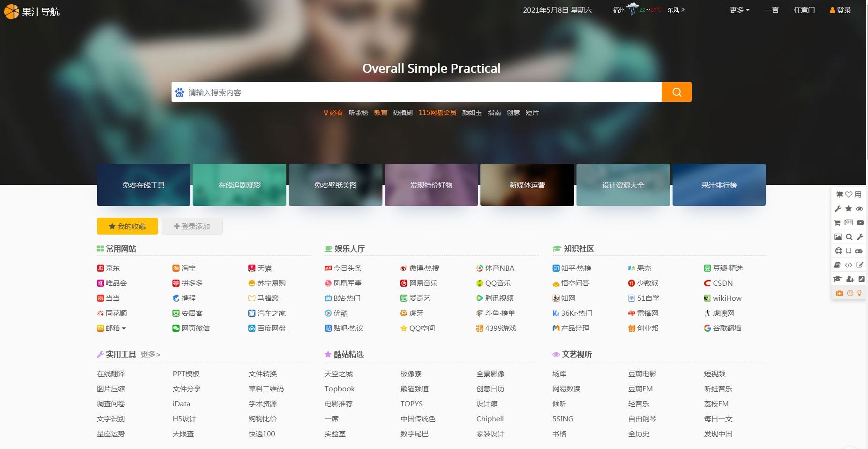The height and width of the screenshot is (449, 868).
Task: Select the 听歌榜 search tag
Action: pyautogui.click(x=359, y=113)
